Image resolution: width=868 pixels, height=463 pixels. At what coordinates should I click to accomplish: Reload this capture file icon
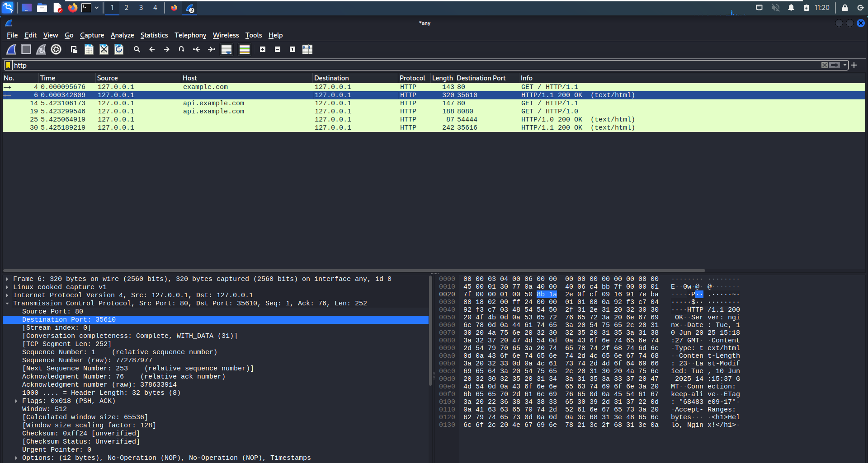(x=119, y=49)
